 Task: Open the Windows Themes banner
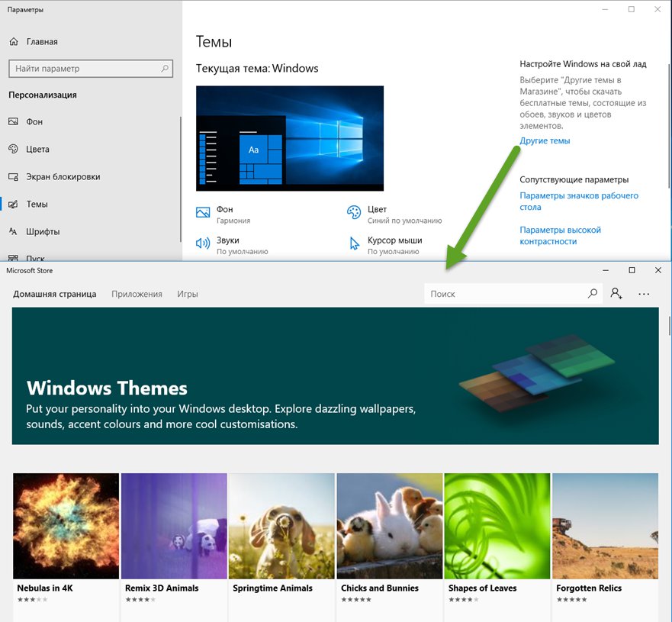tap(335, 375)
